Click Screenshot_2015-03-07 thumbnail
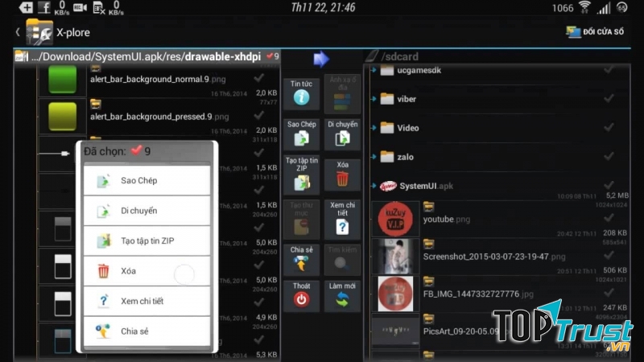 point(395,257)
